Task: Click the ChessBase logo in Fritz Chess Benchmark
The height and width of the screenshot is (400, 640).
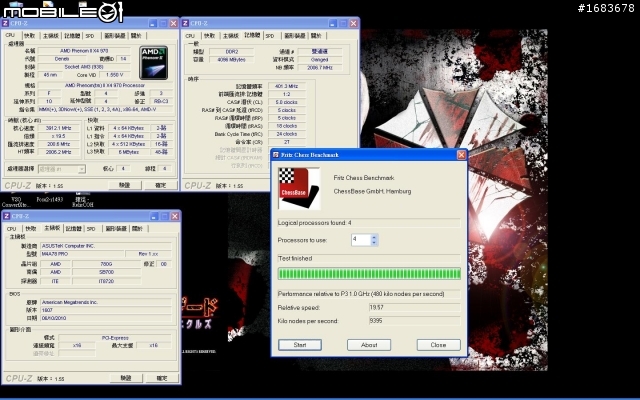Action: pyautogui.click(x=299, y=188)
